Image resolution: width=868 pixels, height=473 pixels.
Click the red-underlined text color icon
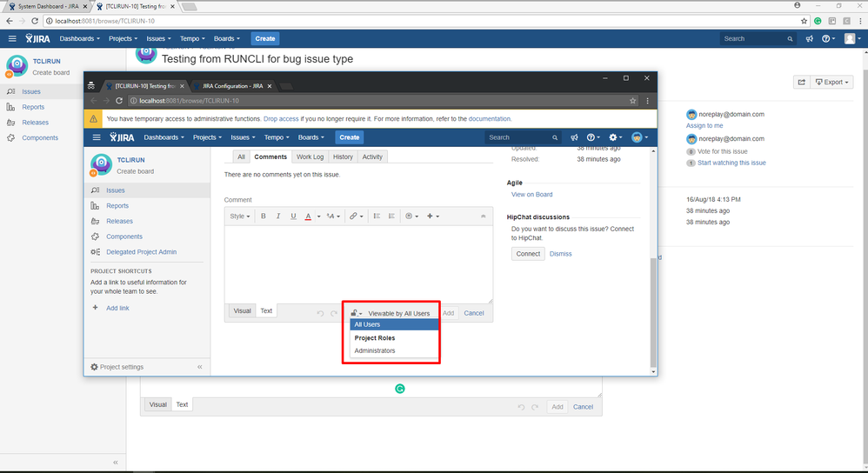click(309, 217)
